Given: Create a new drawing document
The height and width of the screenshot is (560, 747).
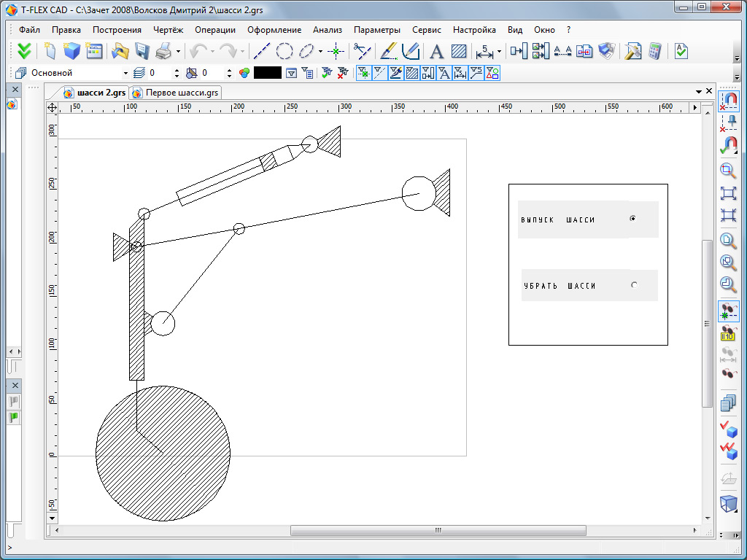Looking at the screenshot, I should (50, 51).
